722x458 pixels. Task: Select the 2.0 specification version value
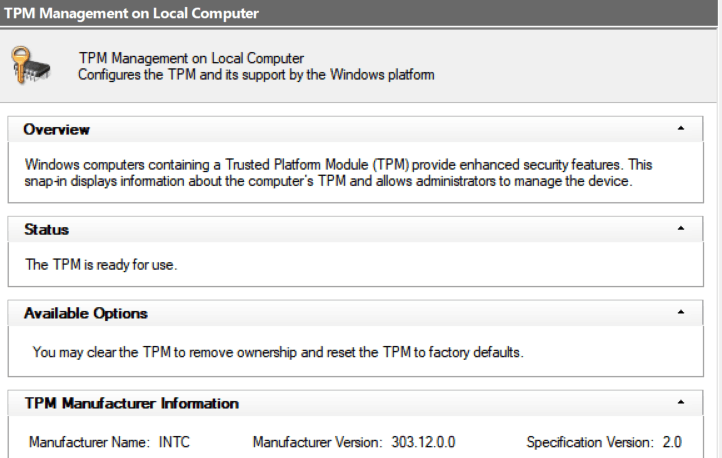point(672,442)
